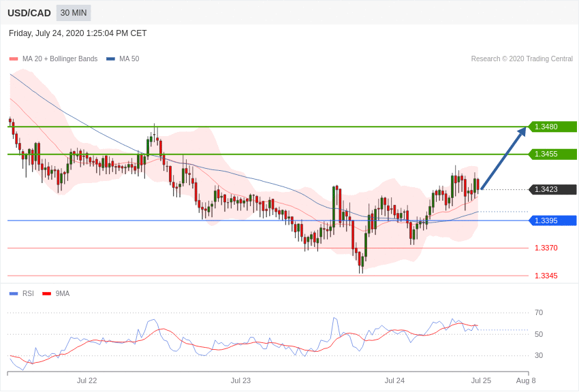579x392 pixels.
Task: Click the Aug 8 date axis label
Action: click(x=526, y=380)
